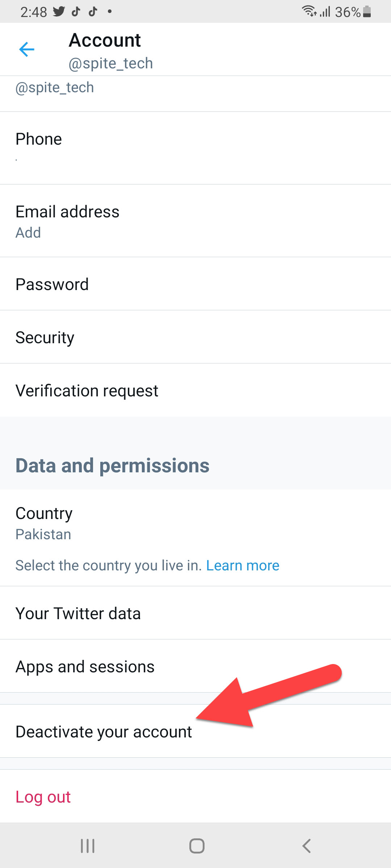Image resolution: width=391 pixels, height=868 pixels.
Task: Follow the Learn more link
Action: pos(243,565)
